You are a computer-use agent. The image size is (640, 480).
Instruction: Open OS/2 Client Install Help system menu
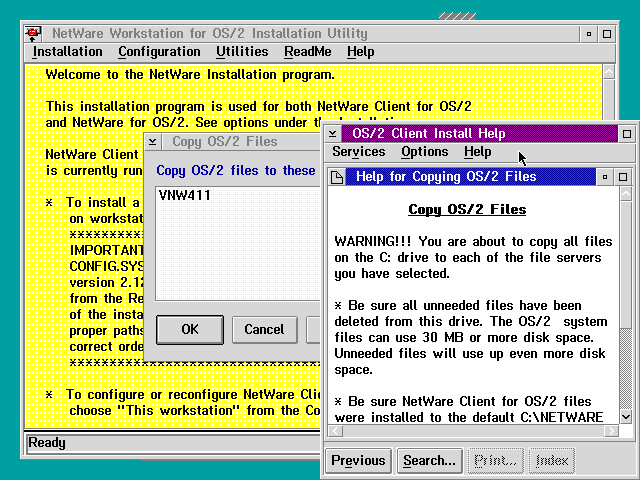tap(333, 133)
